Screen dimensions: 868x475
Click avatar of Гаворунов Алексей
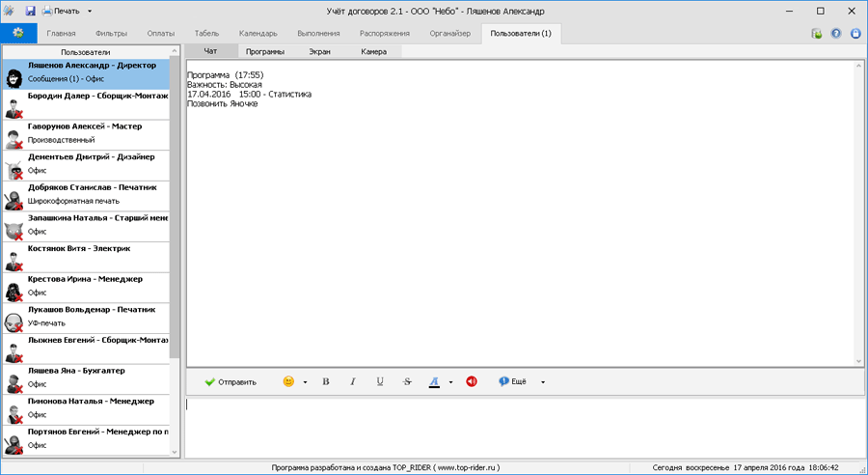[14, 139]
